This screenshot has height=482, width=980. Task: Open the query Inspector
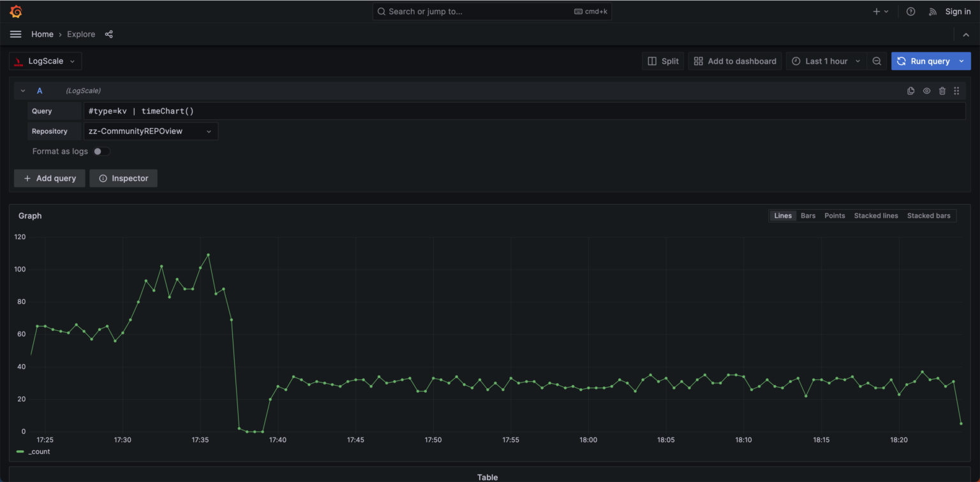(123, 178)
